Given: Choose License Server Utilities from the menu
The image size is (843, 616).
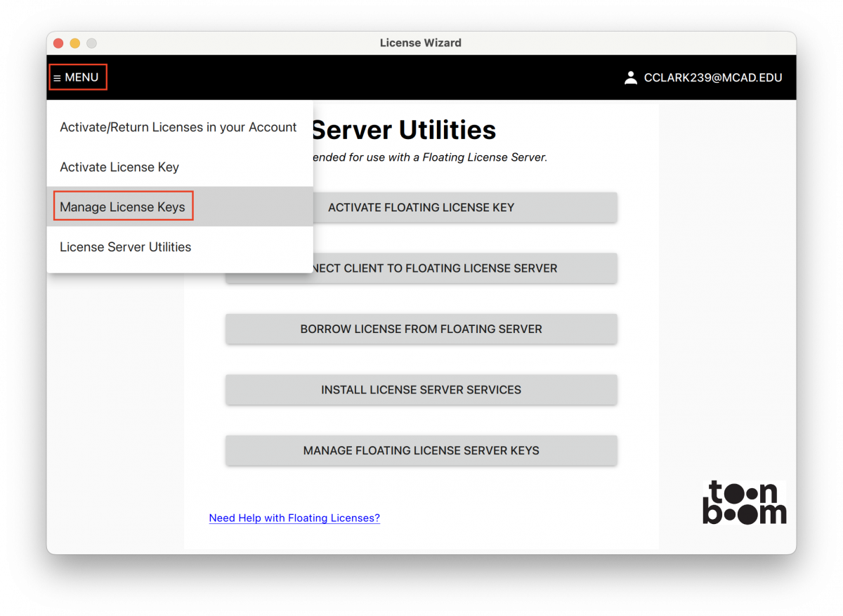Looking at the screenshot, I should coord(125,247).
